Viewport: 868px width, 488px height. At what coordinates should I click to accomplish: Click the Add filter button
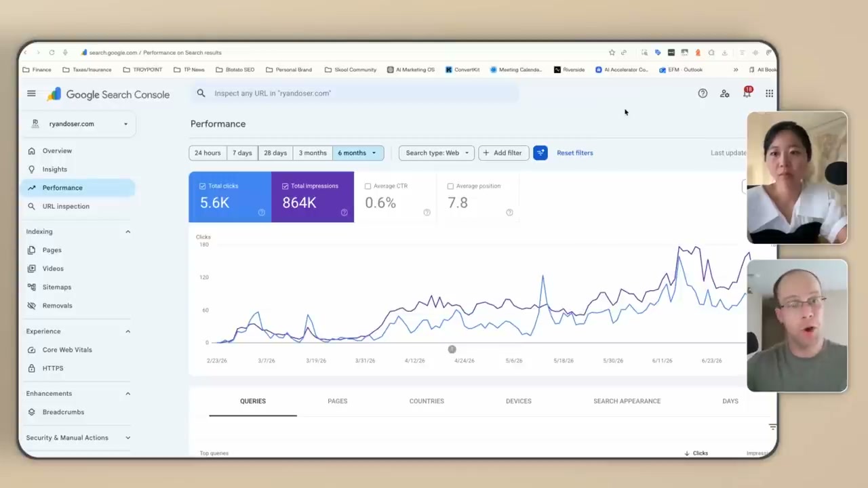[503, 152]
